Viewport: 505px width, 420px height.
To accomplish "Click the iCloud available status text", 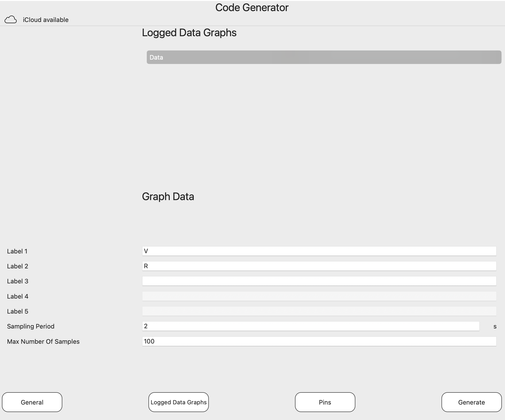I will pyautogui.click(x=45, y=20).
